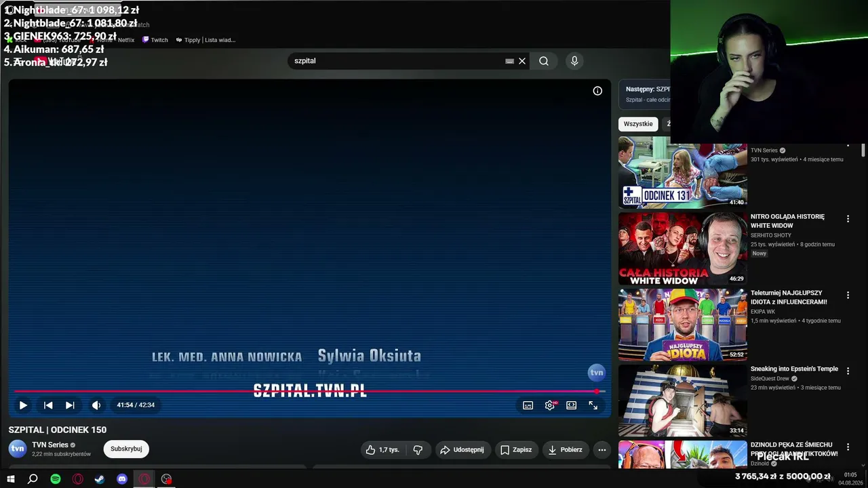Start voice search with the microphone
The image size is (868, 488).
coord(574,61)
